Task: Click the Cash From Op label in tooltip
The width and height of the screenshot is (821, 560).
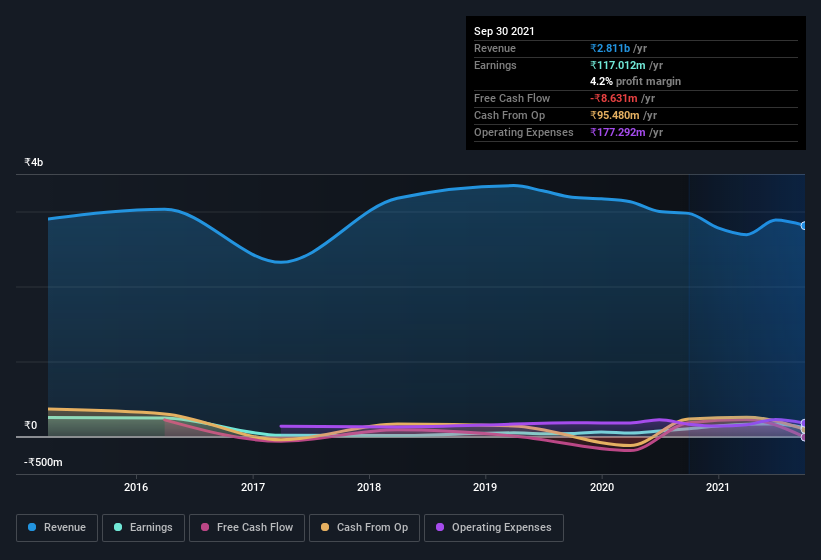Action: coord(509,115)
